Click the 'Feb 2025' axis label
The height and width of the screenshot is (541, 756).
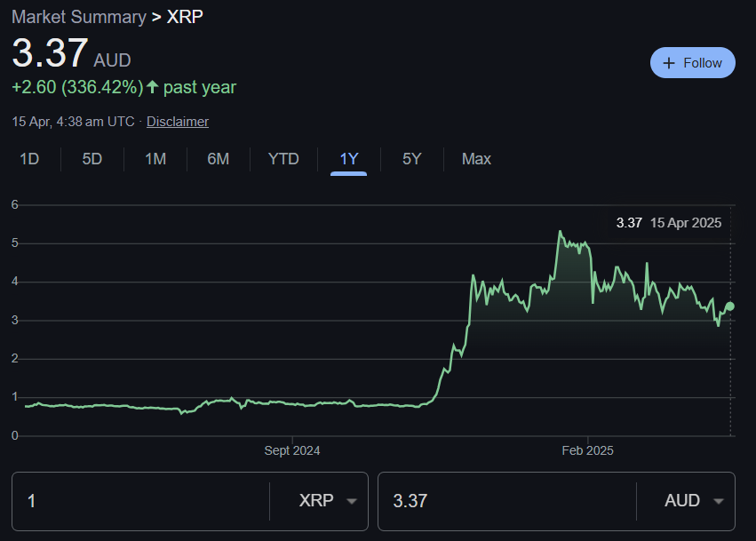click(x=588, y=450)
